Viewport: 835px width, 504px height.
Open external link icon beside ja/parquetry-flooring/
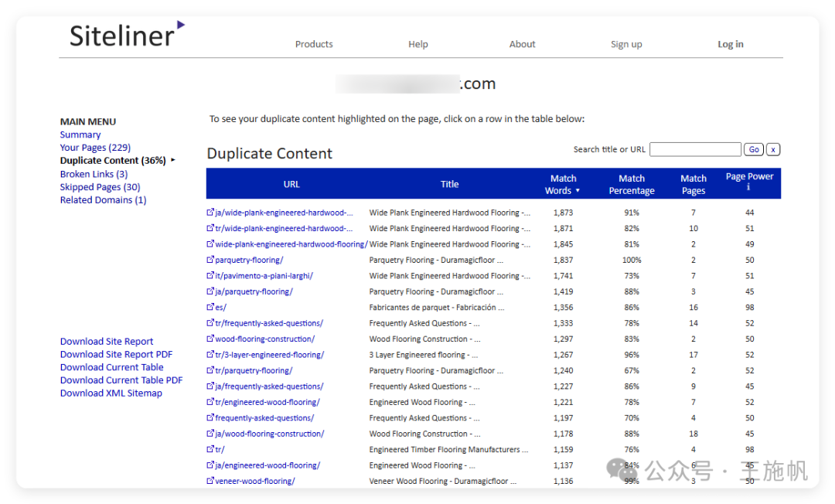click(210, 291)
